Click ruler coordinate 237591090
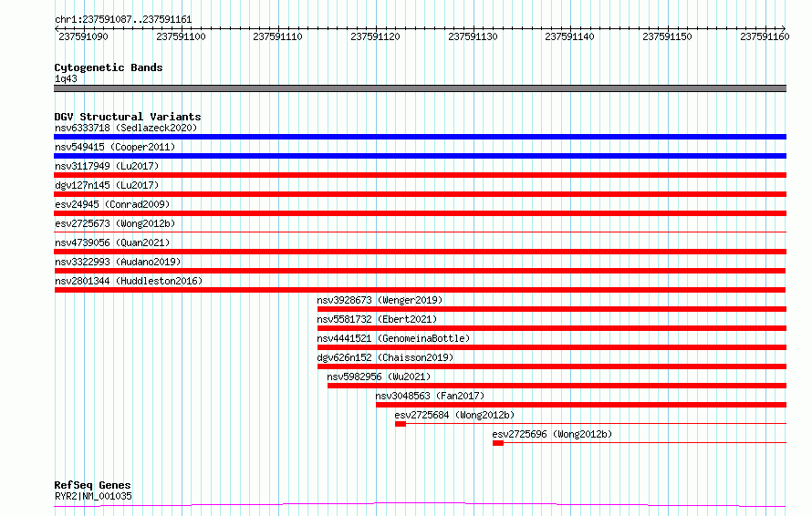Image resolution: width=812 pixels, height=516 pixels. [x=83, y=36]
